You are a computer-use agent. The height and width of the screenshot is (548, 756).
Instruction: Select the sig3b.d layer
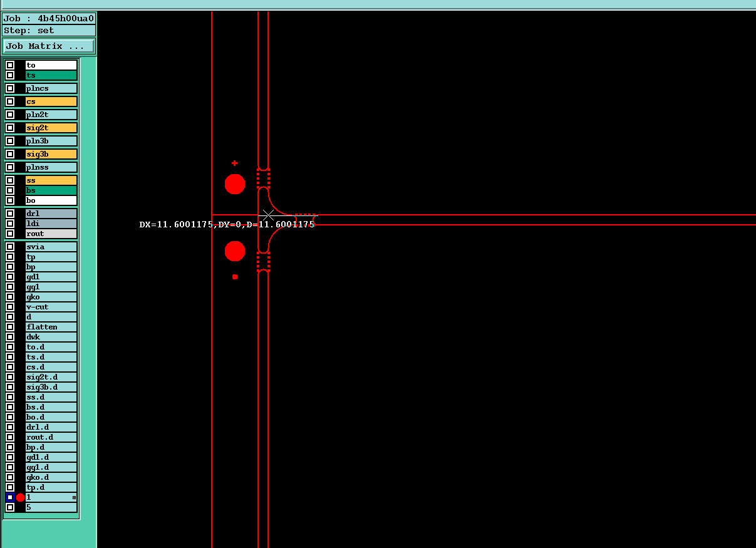pyautogui.click(x=51, y=387)
